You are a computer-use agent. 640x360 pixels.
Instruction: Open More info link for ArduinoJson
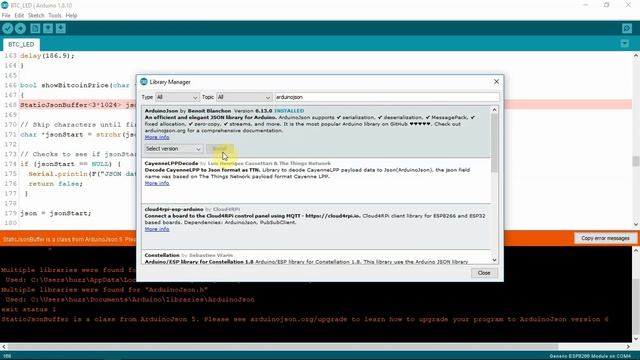(x=157, y=138)
